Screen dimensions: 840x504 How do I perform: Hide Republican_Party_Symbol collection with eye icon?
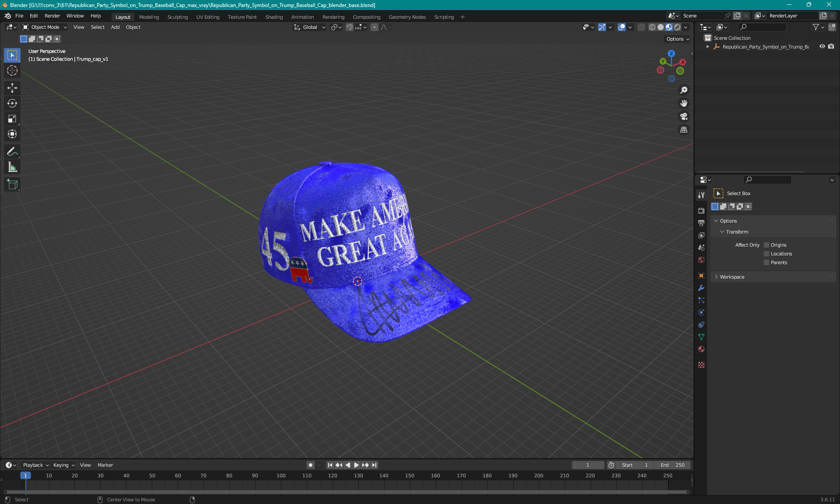click(x=822, y=46)
